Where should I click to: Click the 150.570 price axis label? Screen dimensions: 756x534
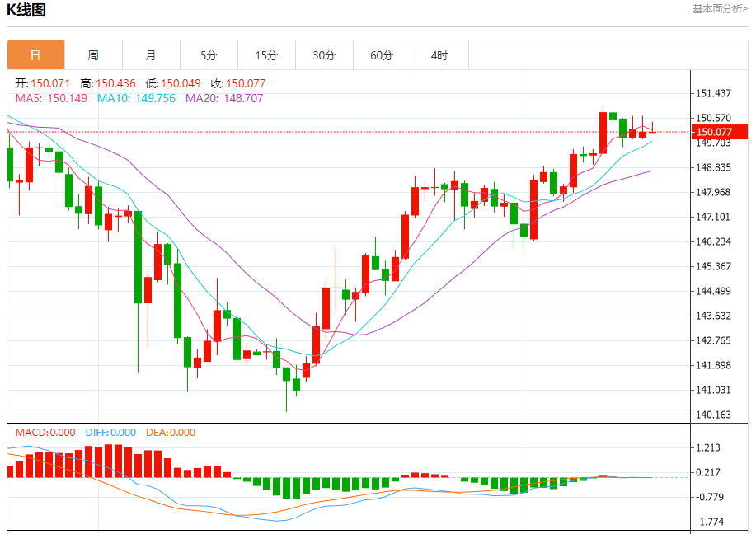tap(714, 118)
